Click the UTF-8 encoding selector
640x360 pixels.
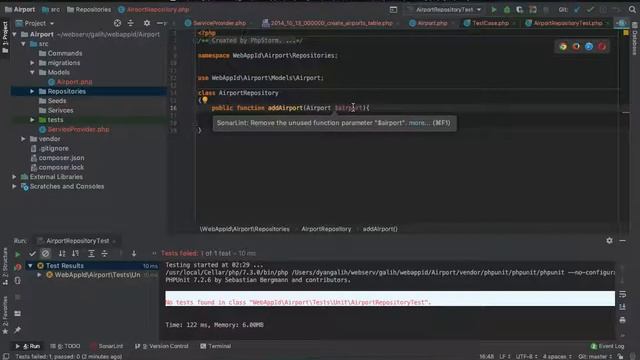[527, 356]
